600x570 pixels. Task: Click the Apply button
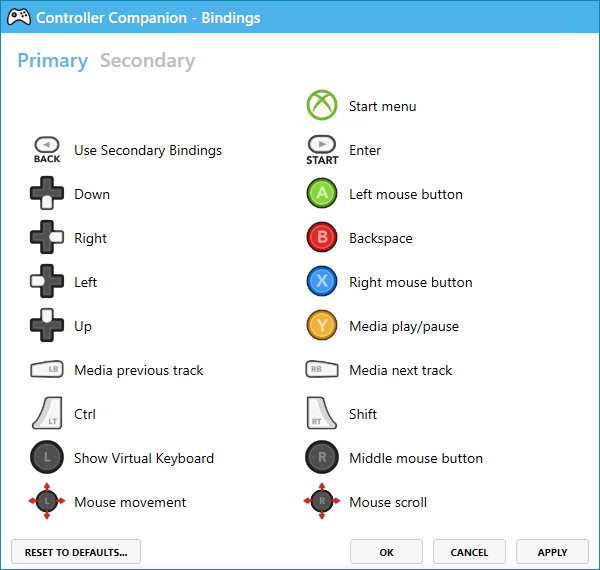(552, 552)
